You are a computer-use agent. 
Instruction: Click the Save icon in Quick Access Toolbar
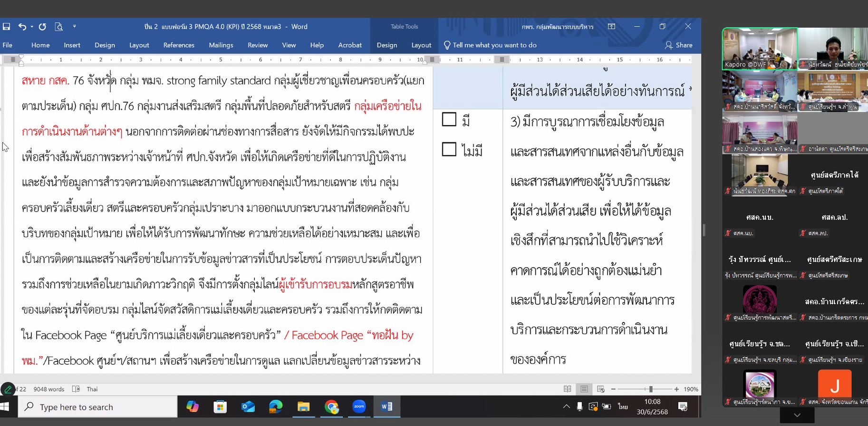(x=6, y=27)
